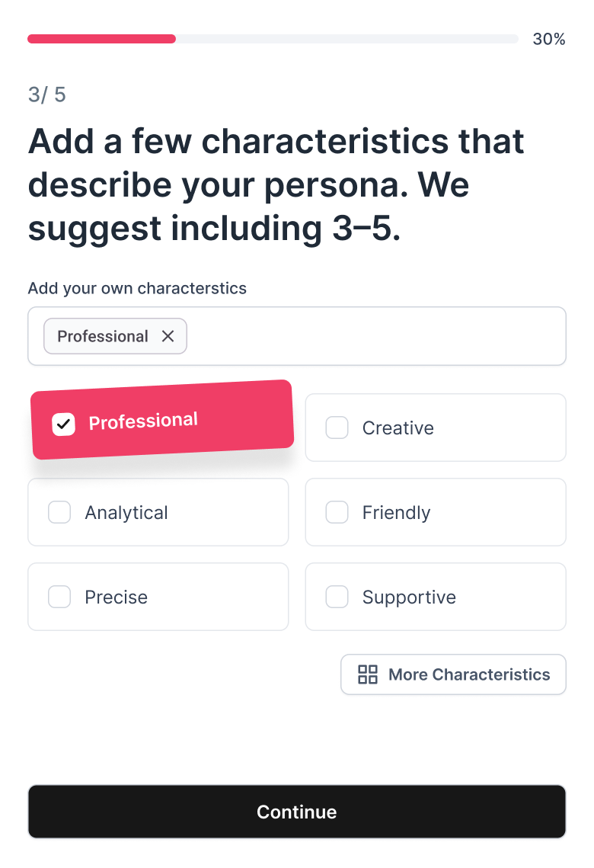
Task: Toggle the Supportive checkbox on
Action: 337,597
